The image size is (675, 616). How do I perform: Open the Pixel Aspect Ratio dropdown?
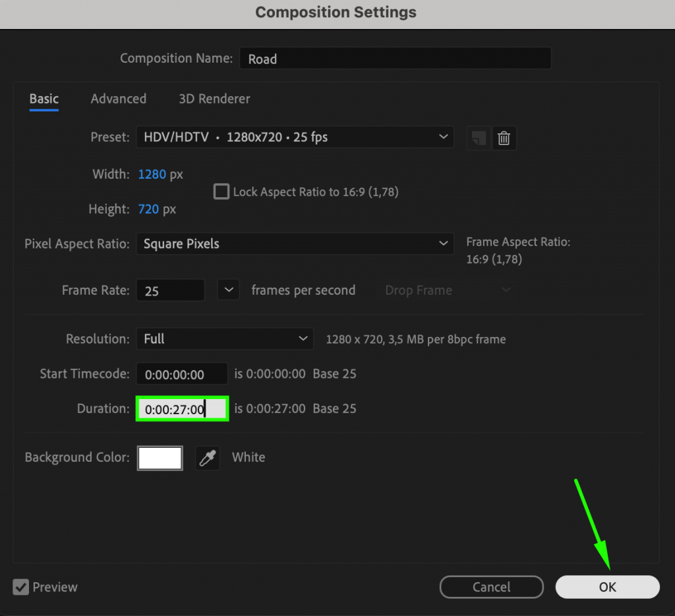295,244
